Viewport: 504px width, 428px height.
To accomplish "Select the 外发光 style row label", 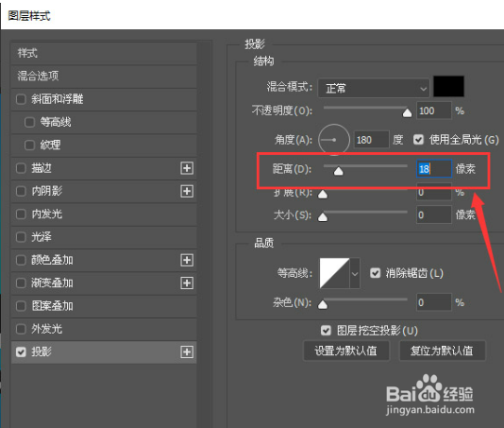I will tap(47, 329).
